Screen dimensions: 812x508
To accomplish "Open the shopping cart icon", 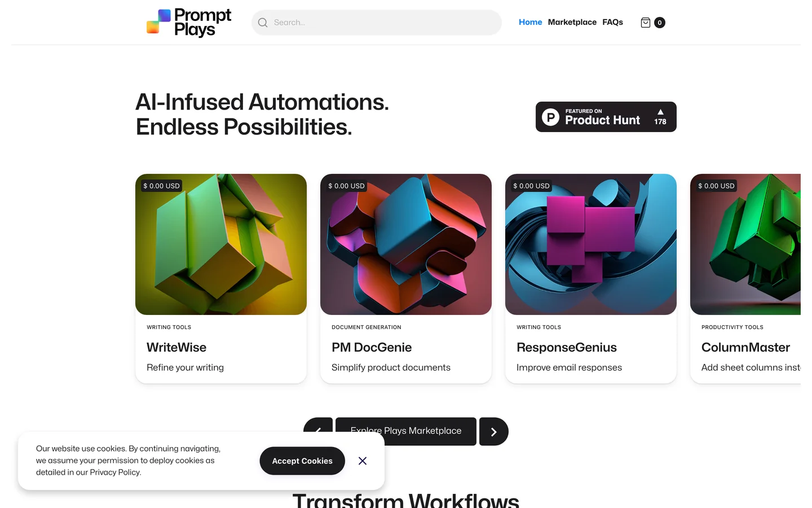I will (646, 23).
